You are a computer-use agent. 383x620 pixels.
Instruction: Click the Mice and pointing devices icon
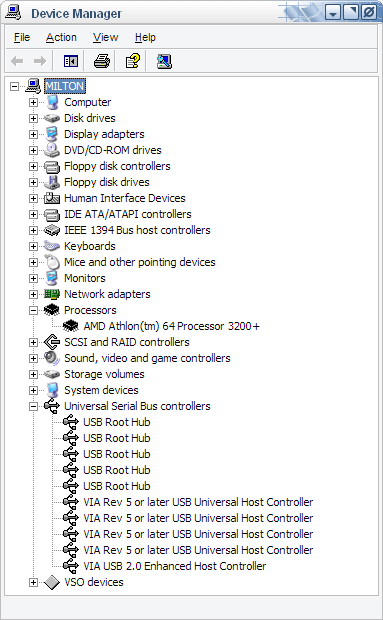52,262
